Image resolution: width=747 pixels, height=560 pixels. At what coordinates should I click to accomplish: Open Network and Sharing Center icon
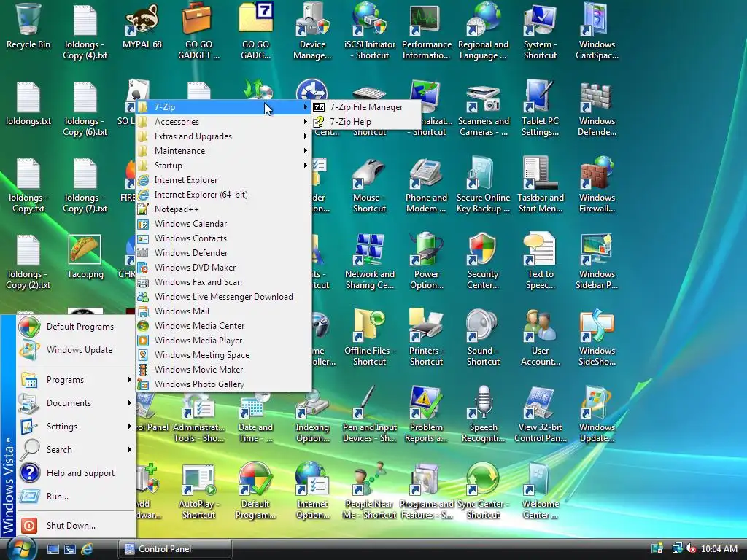pyautogui.click(x=369, y=262)
